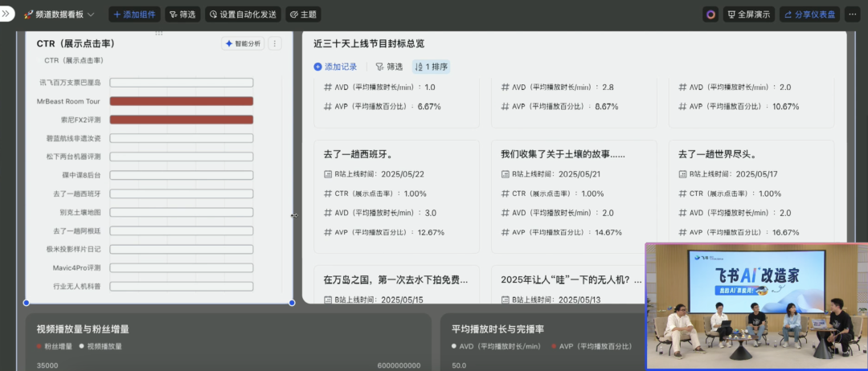Open the 筛选 filter in the top toolbar
868x371 pixels.
pos(182,14)
